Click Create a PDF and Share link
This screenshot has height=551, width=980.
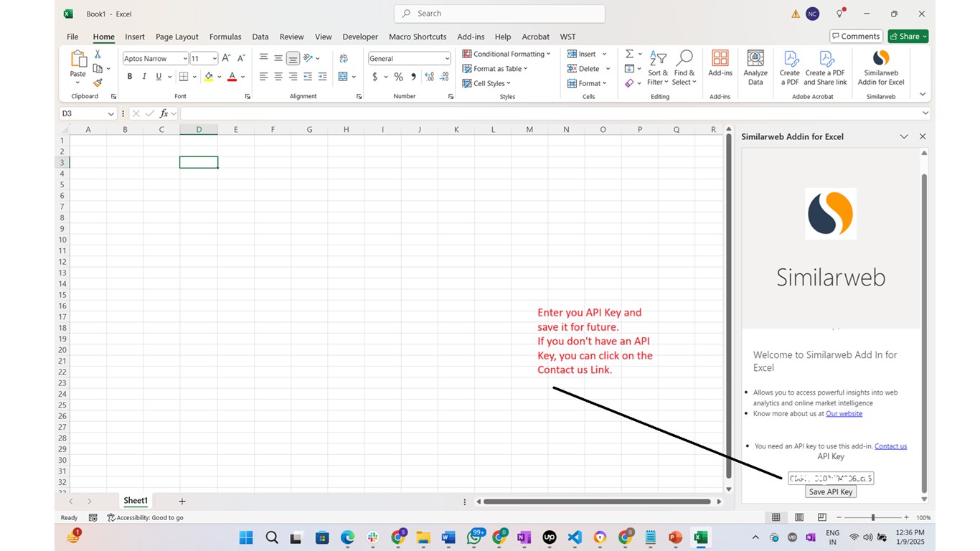coord(825,67)
